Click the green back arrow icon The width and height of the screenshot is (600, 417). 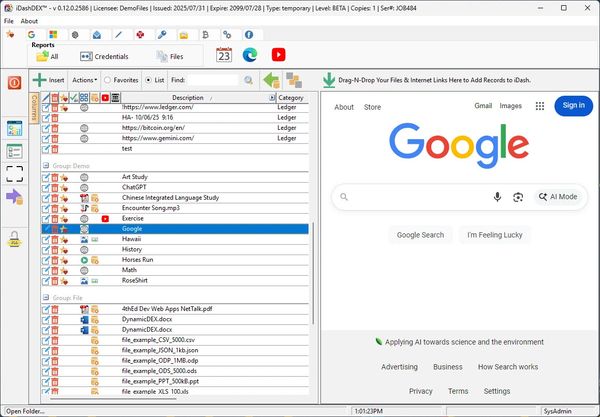[270, 80]
